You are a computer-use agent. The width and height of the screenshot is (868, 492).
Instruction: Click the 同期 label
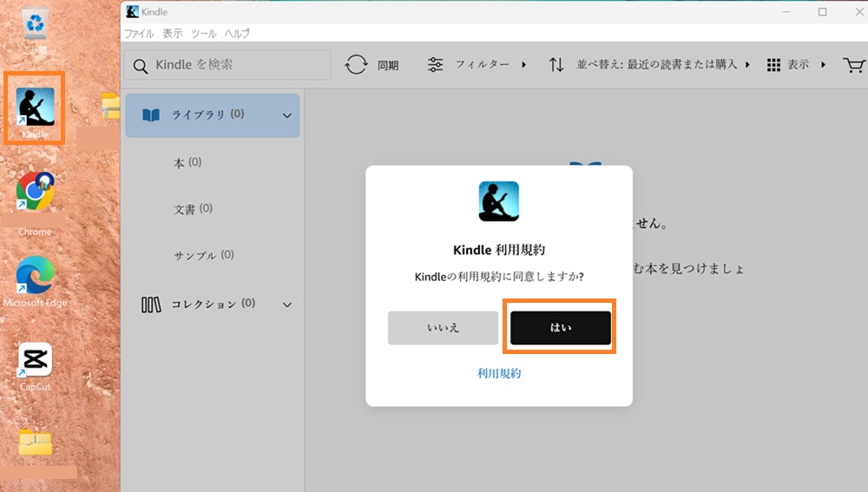[388, 65]
